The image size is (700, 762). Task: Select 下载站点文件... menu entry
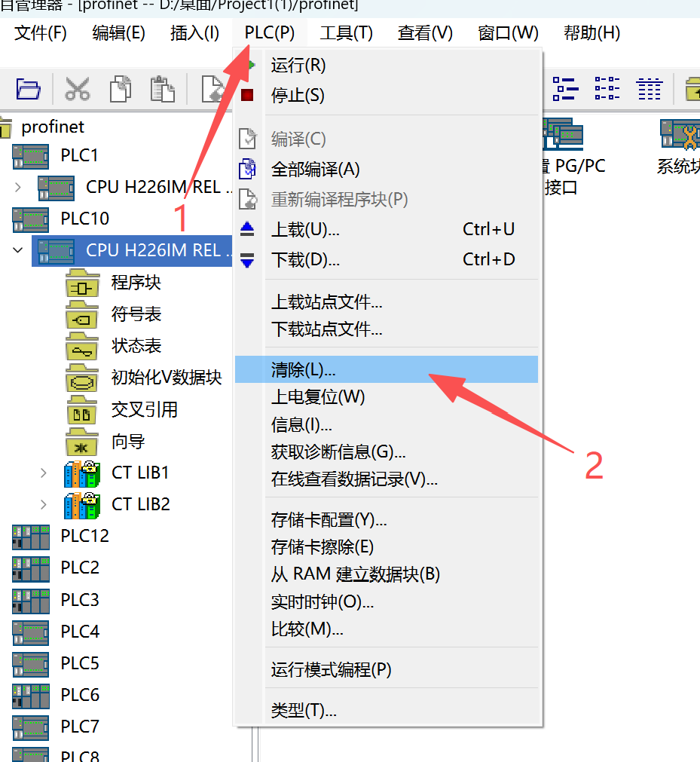[x=387, y=329]
